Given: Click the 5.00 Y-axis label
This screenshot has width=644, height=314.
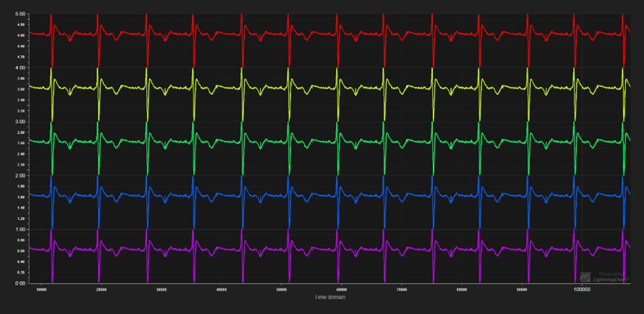Looking at the screenshot, I should (20, 14).
